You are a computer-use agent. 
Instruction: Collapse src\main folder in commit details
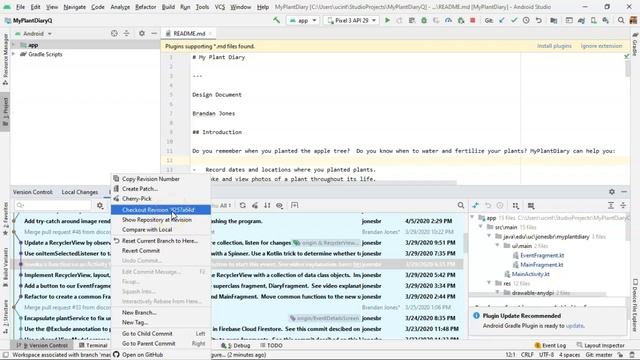pos(481,227)
